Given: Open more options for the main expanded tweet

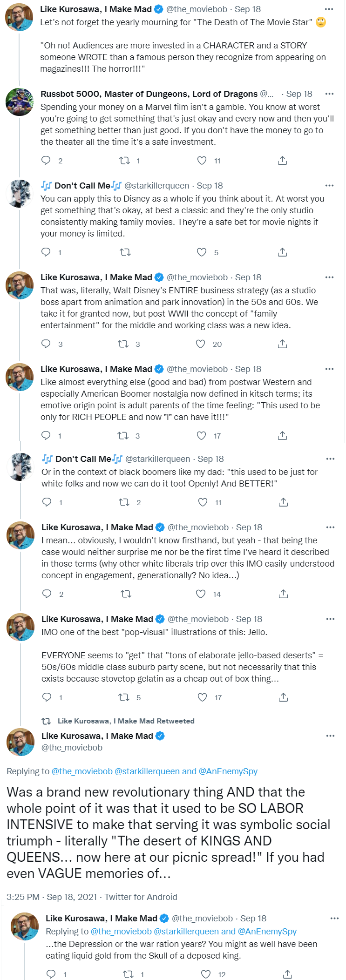Looking at the screenshot, I should pyautogui.click(x=330, y=736).
